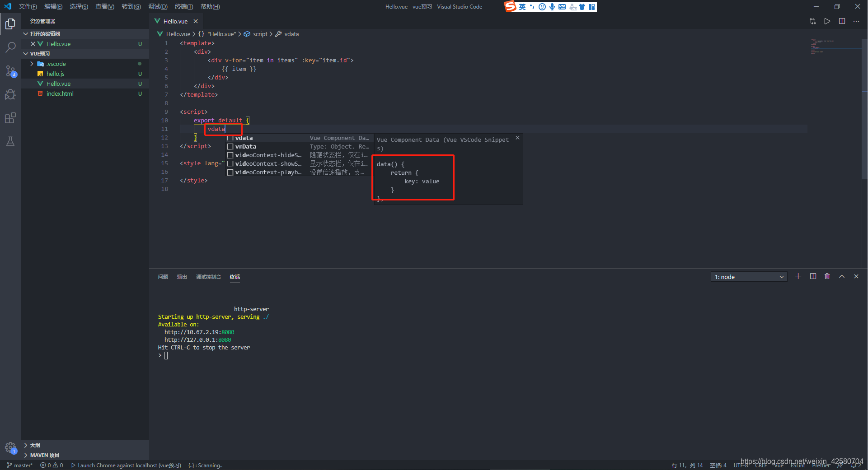
Task: Click the code minimap preview
Action: click(x=835, y=47)
